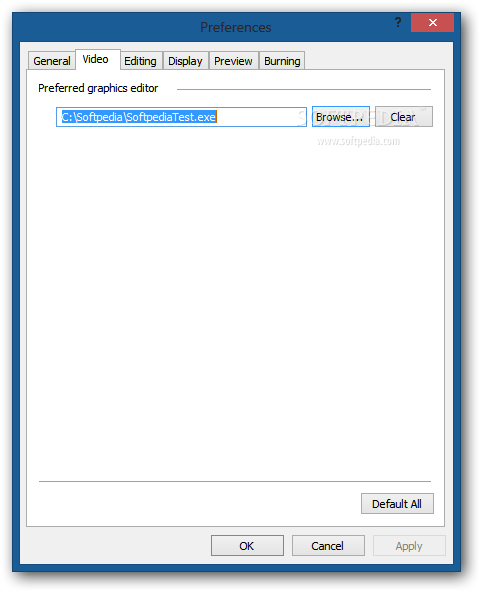Image resolution: width=481 pixels, height=592 pixels.
Task: Cancel the Preferences dialog
Action: click(328, 546)
